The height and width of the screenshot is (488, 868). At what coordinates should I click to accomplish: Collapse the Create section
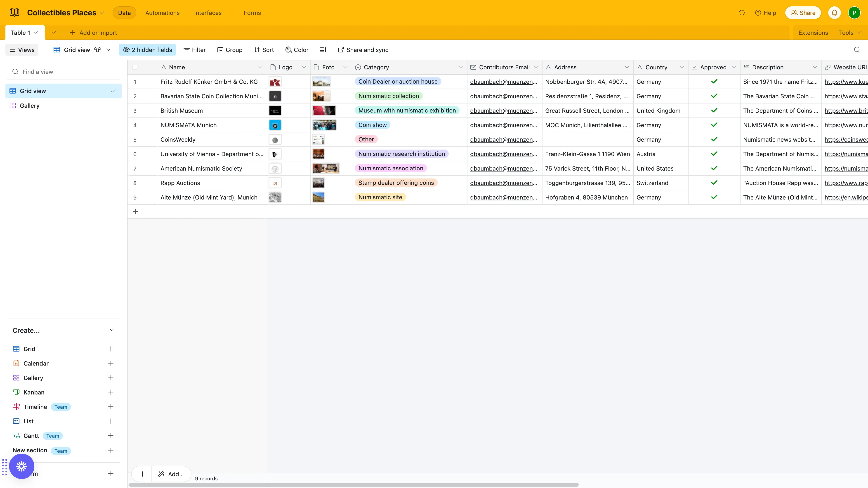[x=111, y=330]
